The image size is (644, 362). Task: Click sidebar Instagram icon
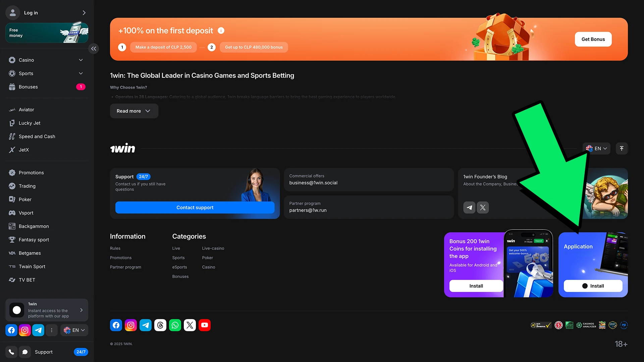click(x=25, y=330)
